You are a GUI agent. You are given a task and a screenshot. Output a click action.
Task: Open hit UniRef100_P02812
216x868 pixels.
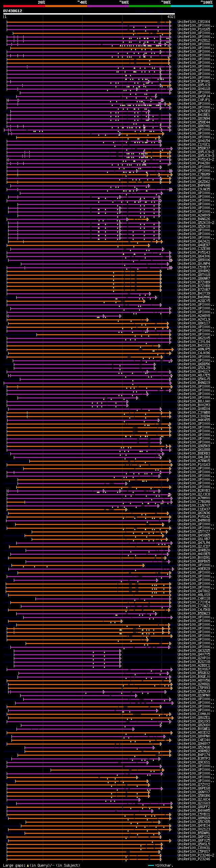point(194,41)
